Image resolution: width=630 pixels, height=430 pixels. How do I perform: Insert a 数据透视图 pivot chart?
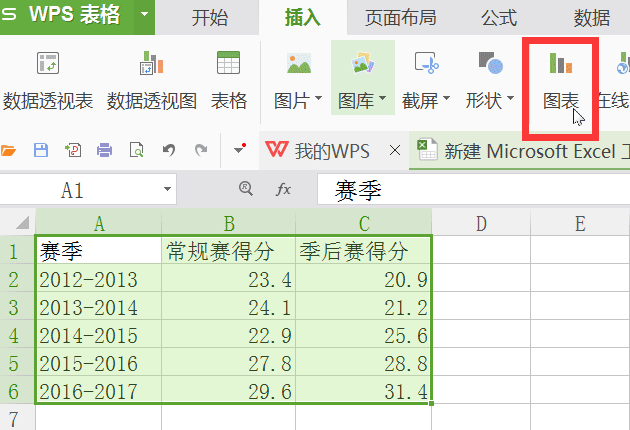151,80
